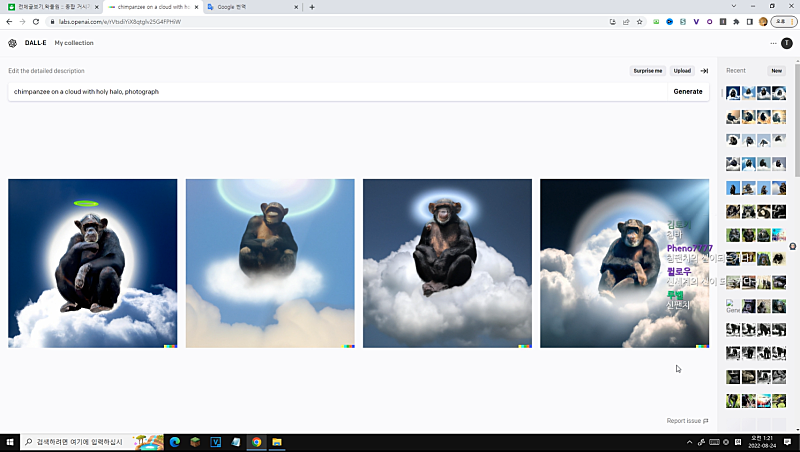Open the dark square extension icon with I

coord(722,22)
